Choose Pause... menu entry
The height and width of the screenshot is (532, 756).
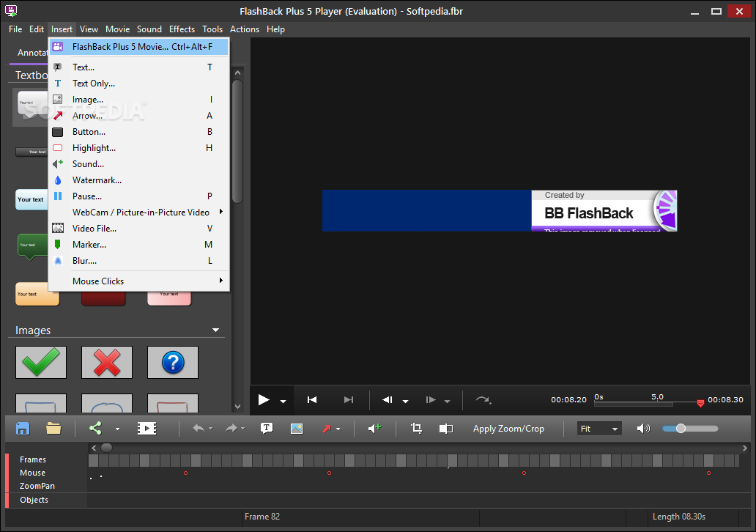pyautogui.click(x=139, y=196)
